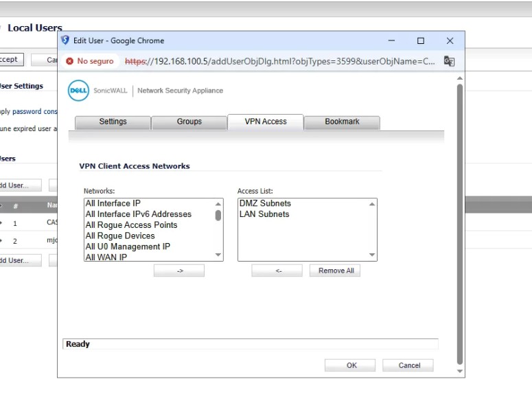Click the translate page icon in address bar
Screen dimensions: 532x414
[449, 61]
